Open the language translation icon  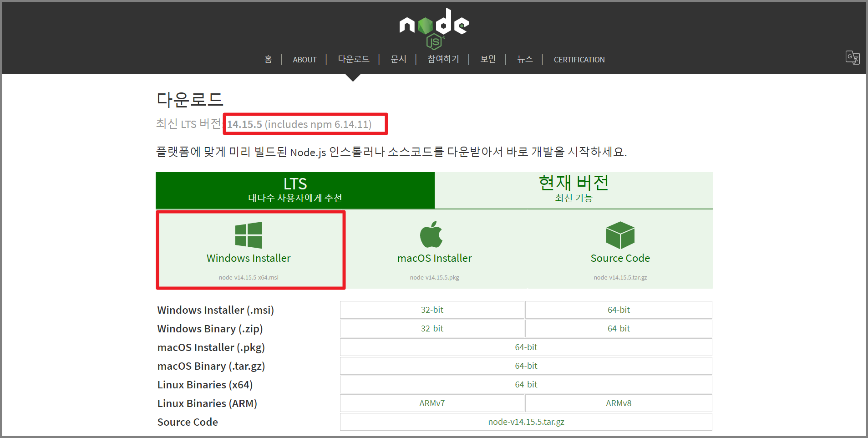(x=852, y=57)
